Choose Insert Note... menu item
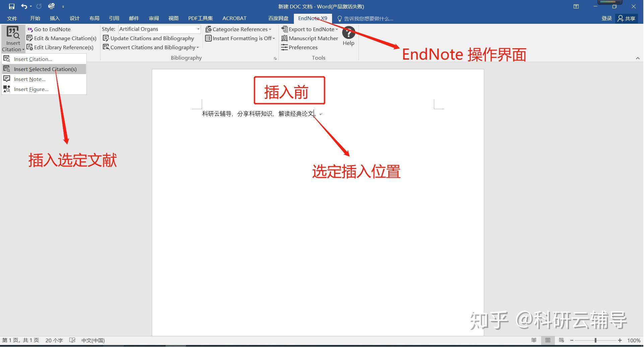The height and width of the screenshot is (347, 644). [x=44, y=79]
